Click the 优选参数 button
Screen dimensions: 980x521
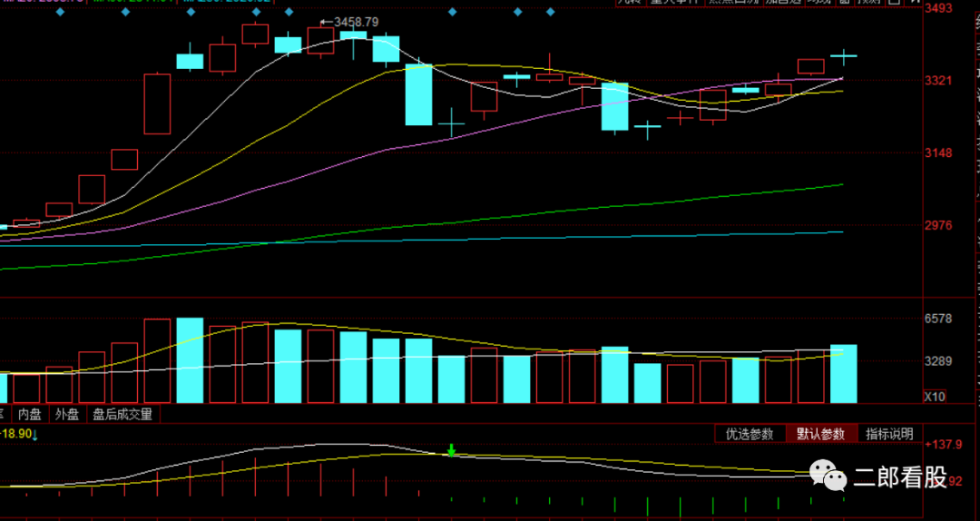[x=750, y=434]
